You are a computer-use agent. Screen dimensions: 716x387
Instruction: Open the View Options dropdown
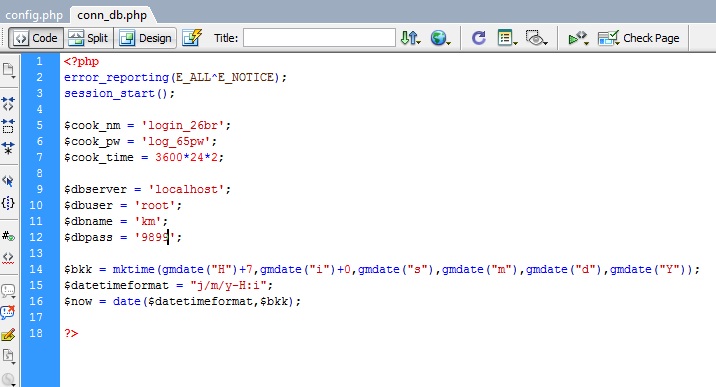(x=507, y=38)
